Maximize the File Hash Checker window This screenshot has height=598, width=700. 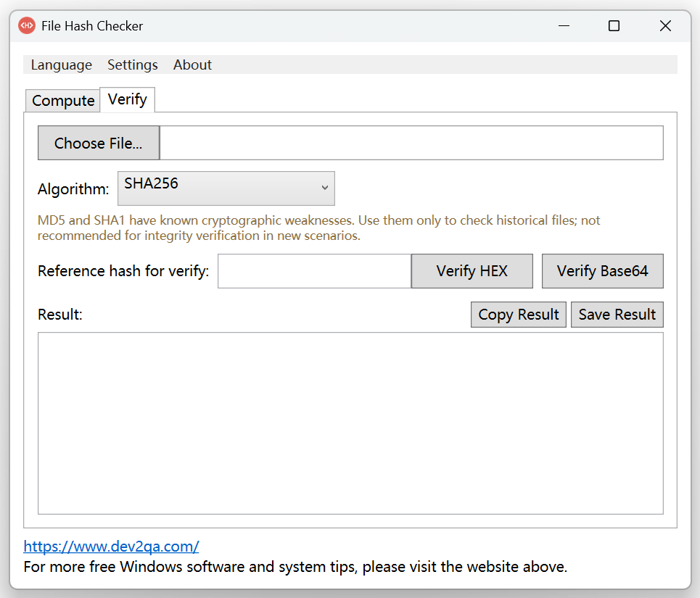614,26
